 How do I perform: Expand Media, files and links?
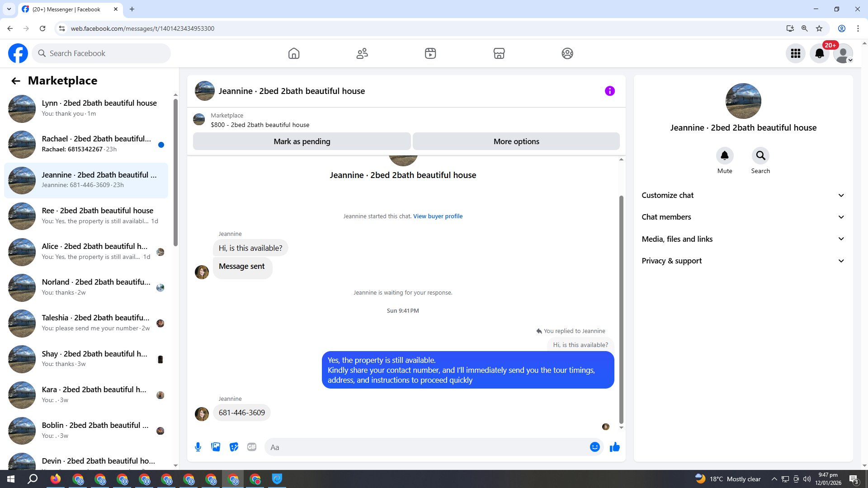(x=743, y=239)
